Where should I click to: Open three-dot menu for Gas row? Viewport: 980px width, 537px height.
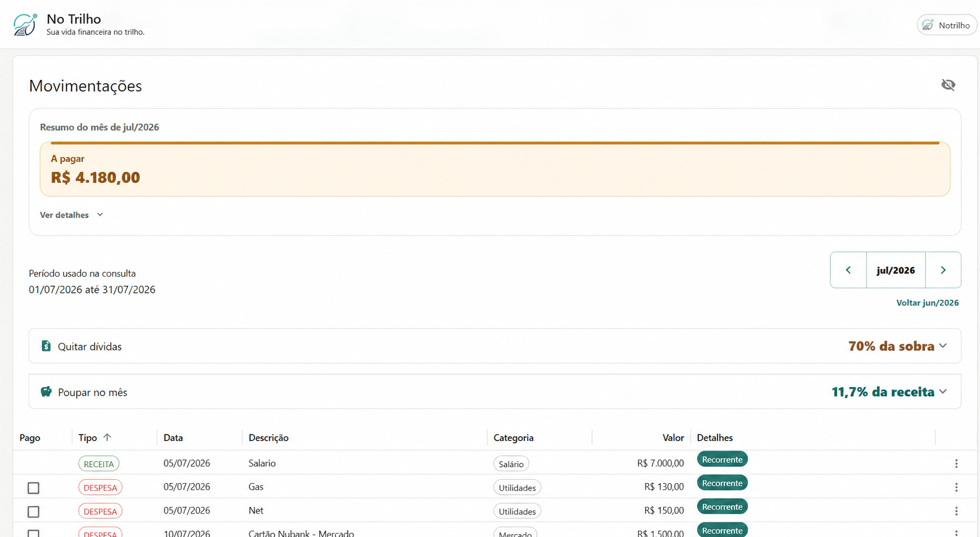point(956,487)
